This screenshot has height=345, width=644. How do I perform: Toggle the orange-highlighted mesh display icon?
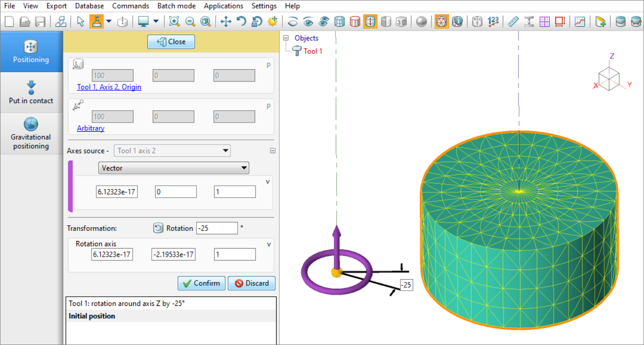[x=442, y=21]
